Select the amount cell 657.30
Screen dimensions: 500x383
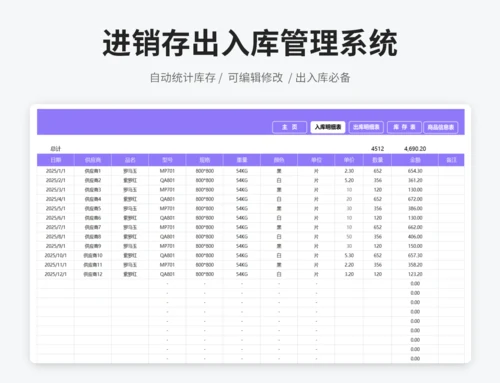(415, 255)
